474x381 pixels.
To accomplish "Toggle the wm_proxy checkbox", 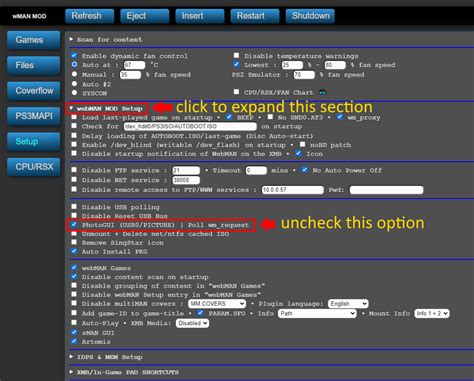I will click(x=339, y=117).
